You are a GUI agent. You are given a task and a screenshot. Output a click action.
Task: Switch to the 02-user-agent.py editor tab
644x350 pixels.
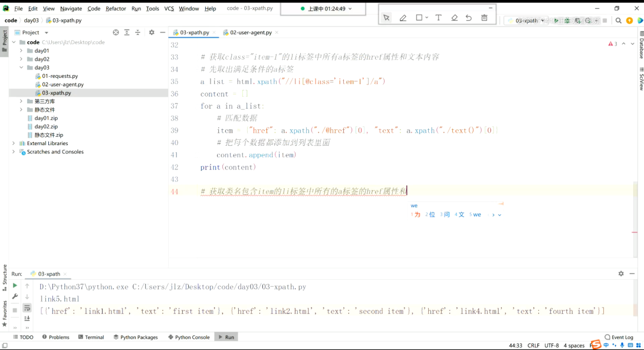pyautogui.click(x=251, y=32)
